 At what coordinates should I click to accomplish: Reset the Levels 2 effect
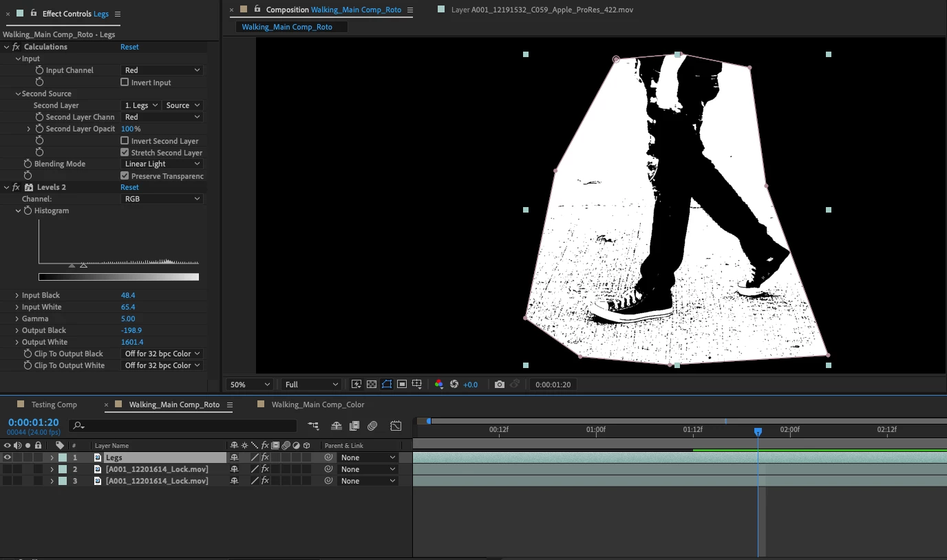(x=129, y=187)
